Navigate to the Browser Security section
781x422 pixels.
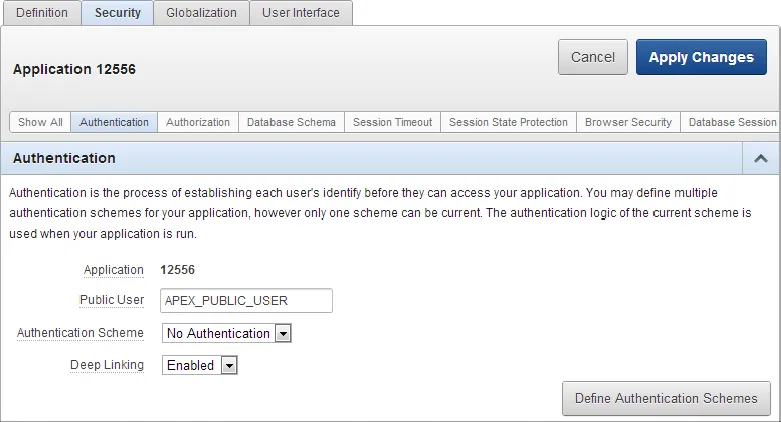[628, 122]
